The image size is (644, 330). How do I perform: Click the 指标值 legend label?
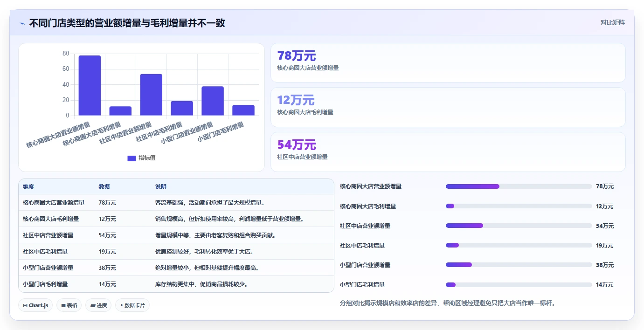[x=147, y=158]
